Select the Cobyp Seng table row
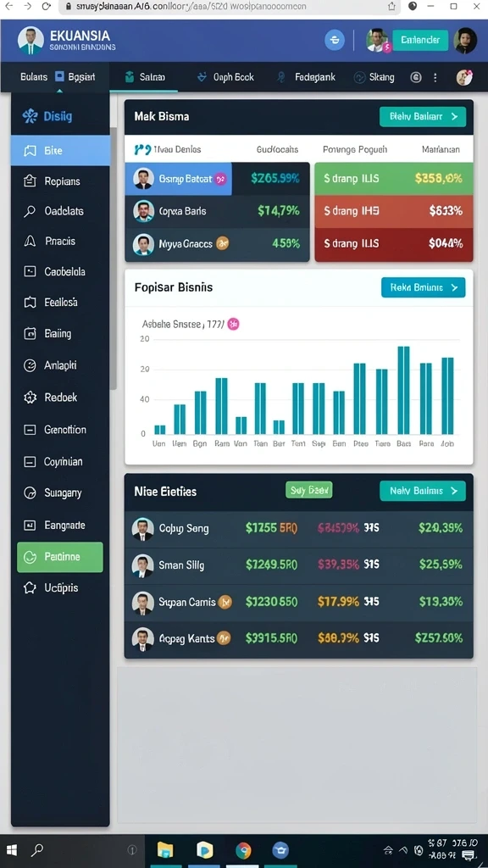This screenshot has height=868, width=488. (299, 528)
